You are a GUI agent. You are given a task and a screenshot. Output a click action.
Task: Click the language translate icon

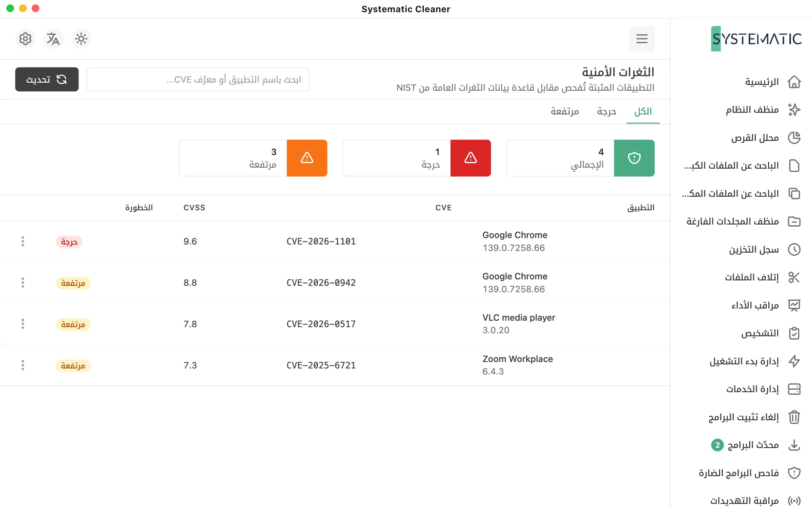(x=53, y=39)
